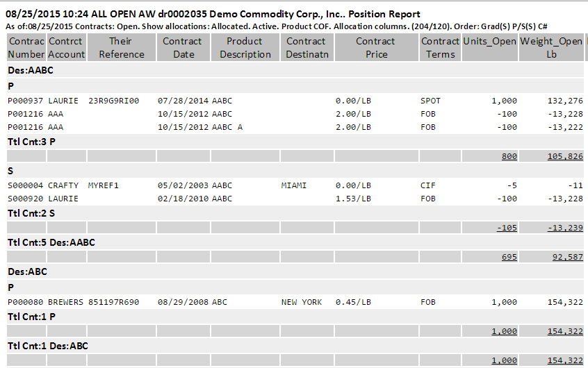The image size is (588, 368).
Task: Click the MIAMI destination cell
Action: coord(294,185)
